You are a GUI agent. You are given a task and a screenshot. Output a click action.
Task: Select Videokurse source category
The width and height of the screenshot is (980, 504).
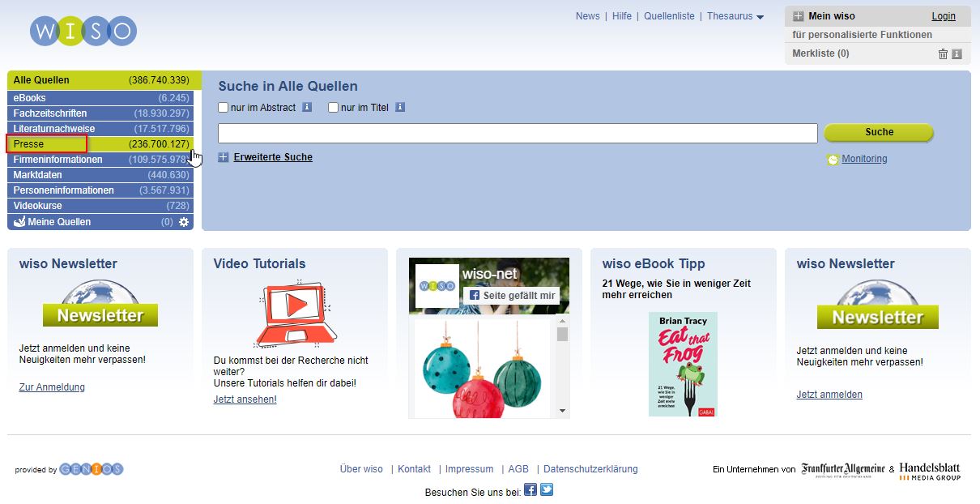tap(100, 206)
